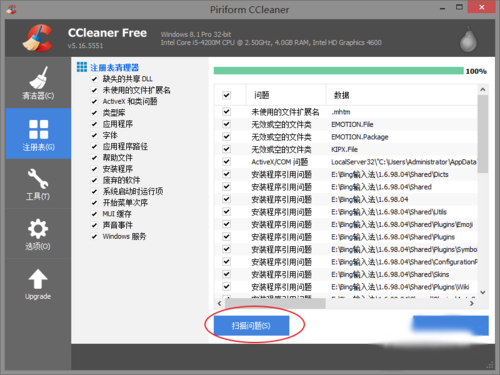Viewport: 500px width, 375px height.
Task: Open the Cleaner (清洁器) section
Action: click(x=38, y=83)
